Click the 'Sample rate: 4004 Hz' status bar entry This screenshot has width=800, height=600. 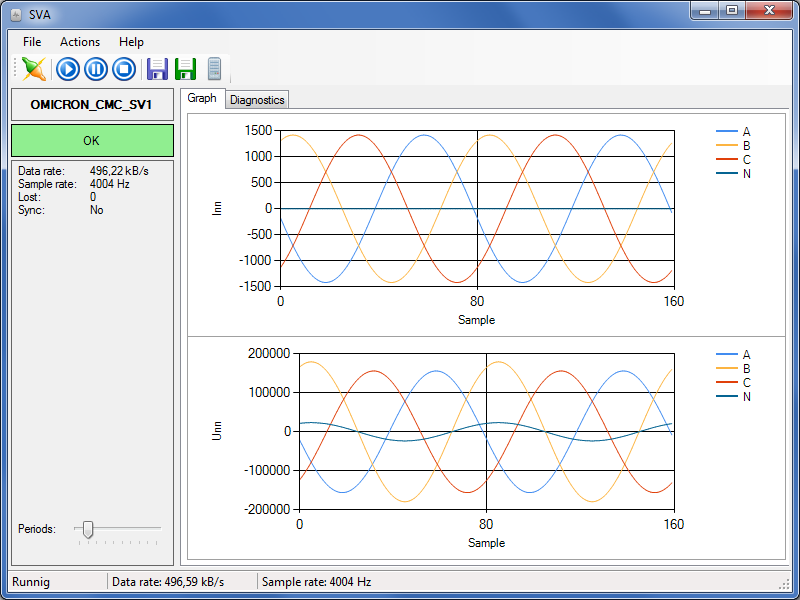[x=316, y=582]
